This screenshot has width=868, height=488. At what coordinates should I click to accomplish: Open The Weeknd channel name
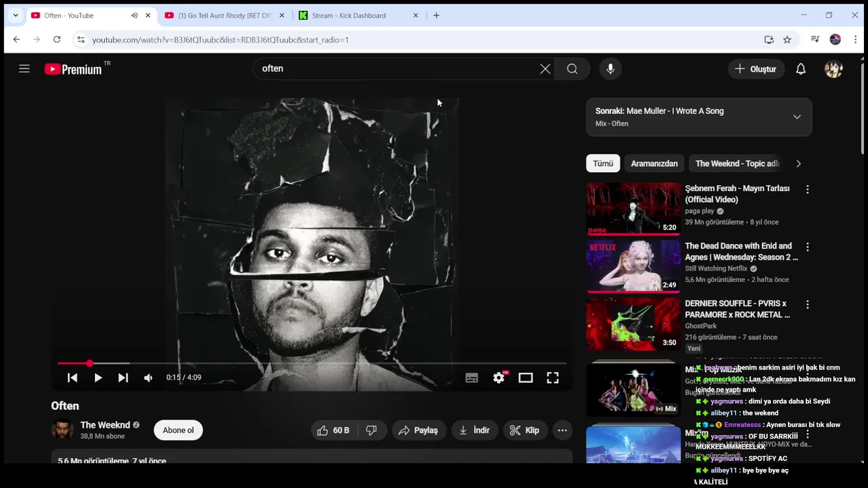(105, 425)
